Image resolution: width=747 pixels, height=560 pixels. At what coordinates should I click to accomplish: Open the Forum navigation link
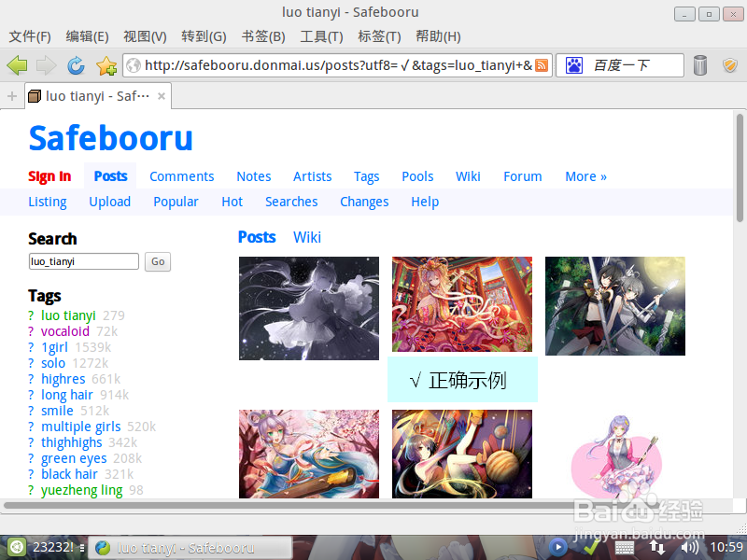click(523, 176)
